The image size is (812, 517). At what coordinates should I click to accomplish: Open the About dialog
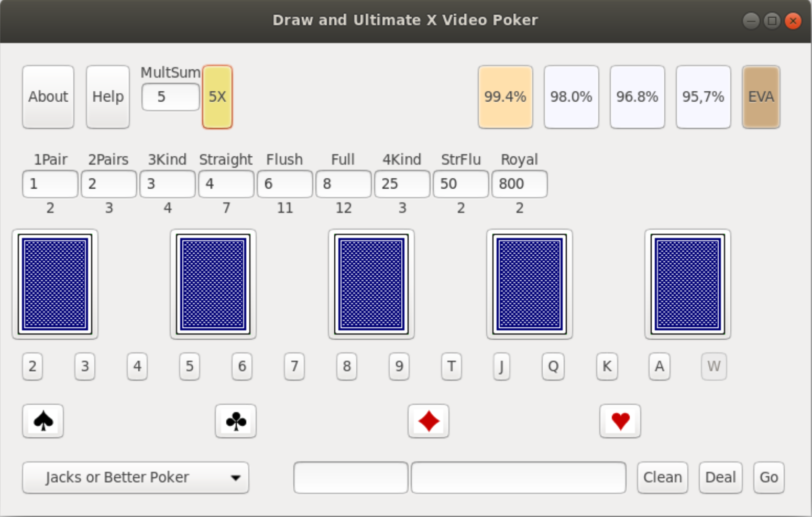[48, 97]
